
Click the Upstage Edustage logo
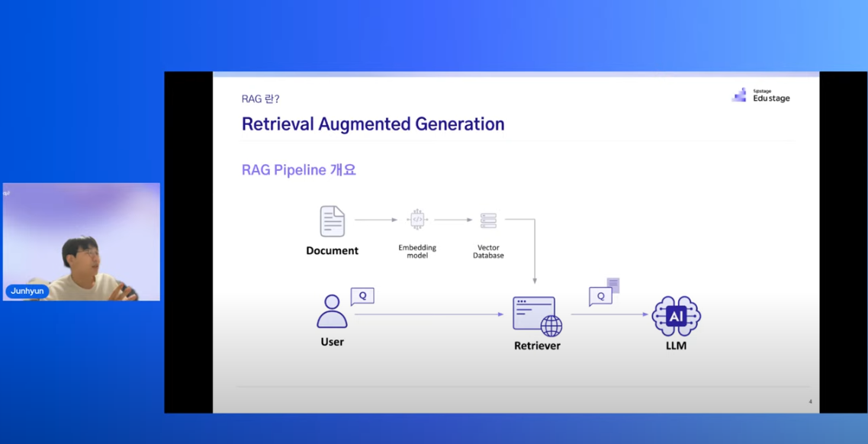click(x=760, y=95)
